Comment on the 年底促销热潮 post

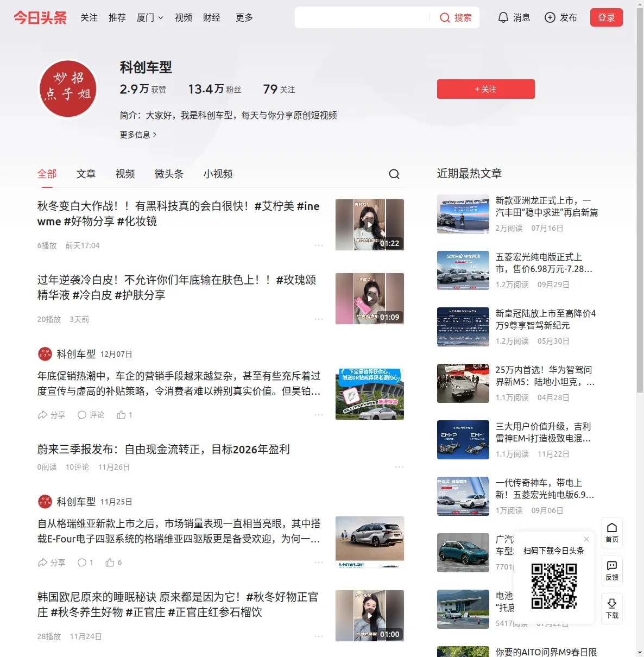(91, 415)
